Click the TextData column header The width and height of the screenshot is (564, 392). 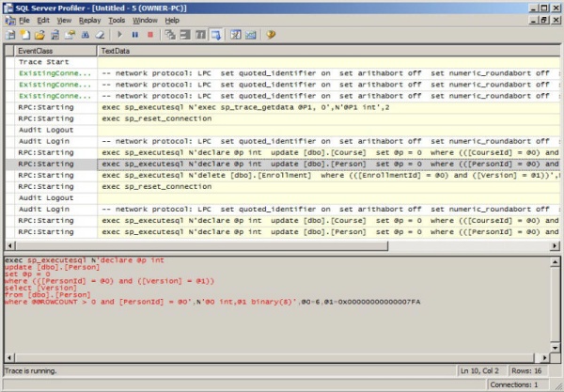tap(328, 51)
